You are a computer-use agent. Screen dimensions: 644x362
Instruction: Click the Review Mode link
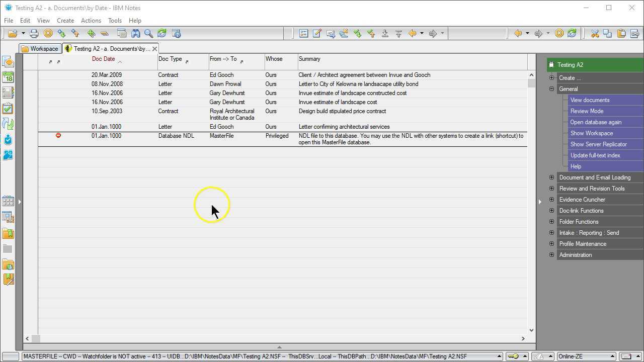tap(587, 111)
